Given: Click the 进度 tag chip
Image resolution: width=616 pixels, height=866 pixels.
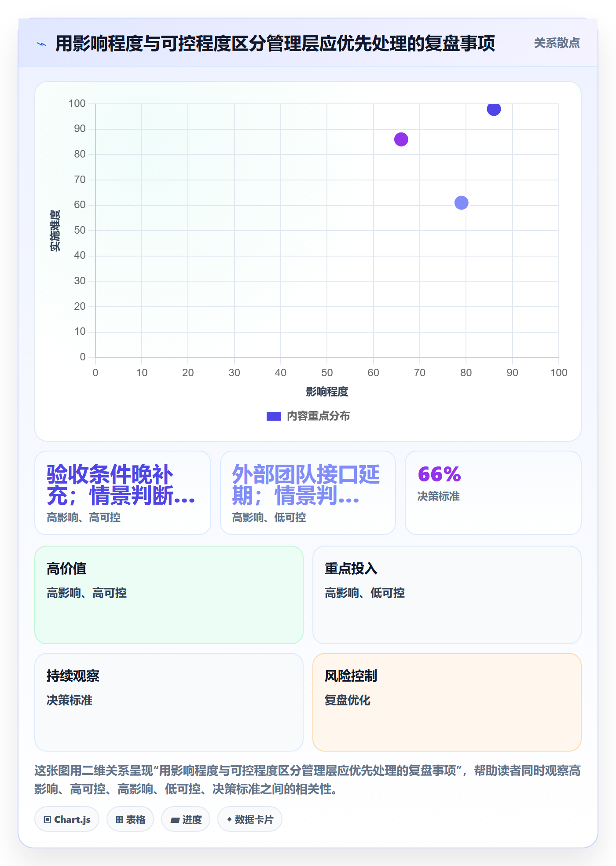Looking at the screenshot, I should pos(186,819).
